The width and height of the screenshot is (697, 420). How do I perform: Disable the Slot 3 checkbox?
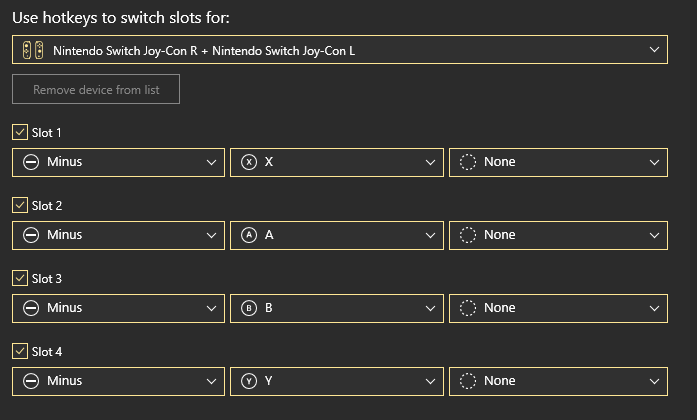click(x=20, y=278)
